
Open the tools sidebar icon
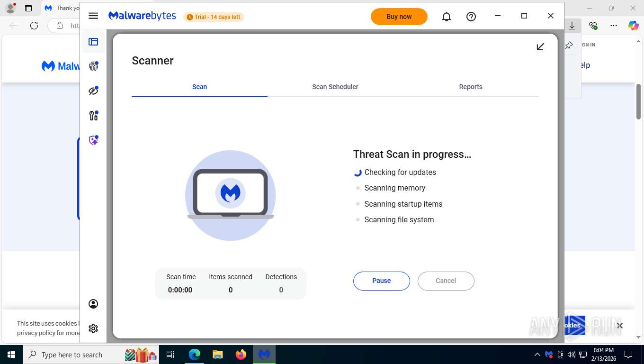tap(93, 115)
